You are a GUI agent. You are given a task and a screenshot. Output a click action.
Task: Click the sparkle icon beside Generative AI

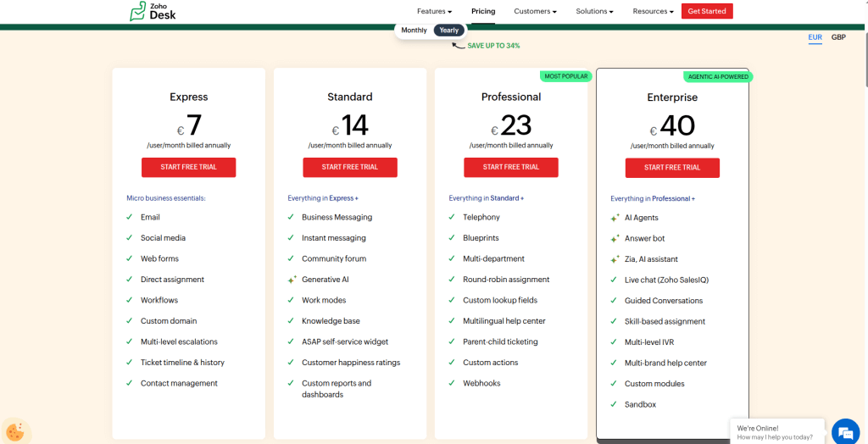pos(292,280)
